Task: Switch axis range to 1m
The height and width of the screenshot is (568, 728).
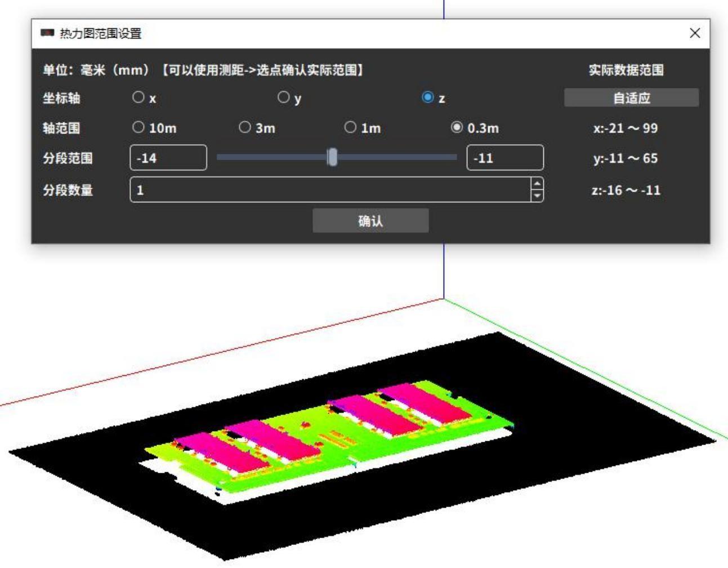Action: coord(350,127)
